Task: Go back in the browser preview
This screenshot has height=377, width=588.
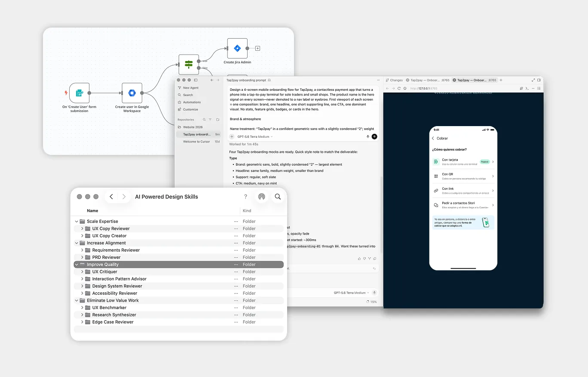Action: coord(387,88)
